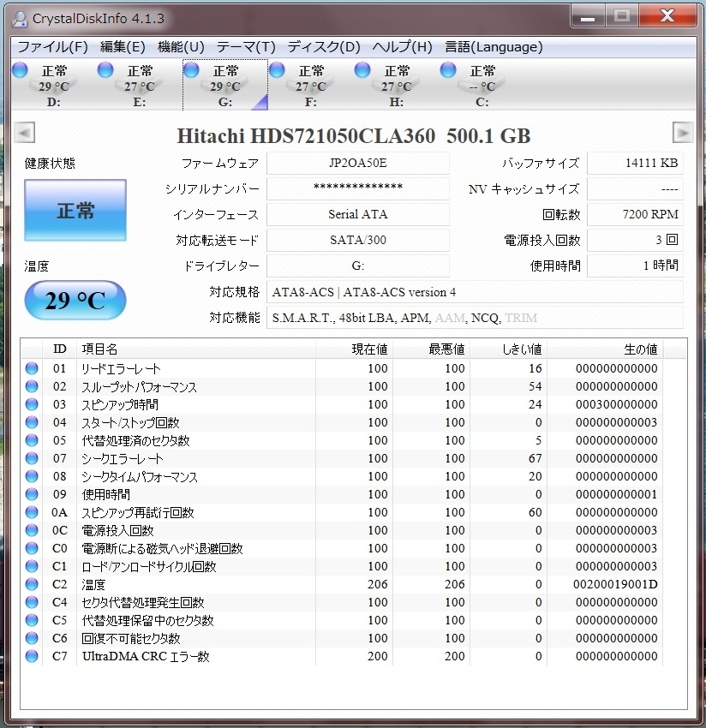Click the ATA8-ACS standard field
The width and height of the screenshot is (706, 728).
coord(475,292)
